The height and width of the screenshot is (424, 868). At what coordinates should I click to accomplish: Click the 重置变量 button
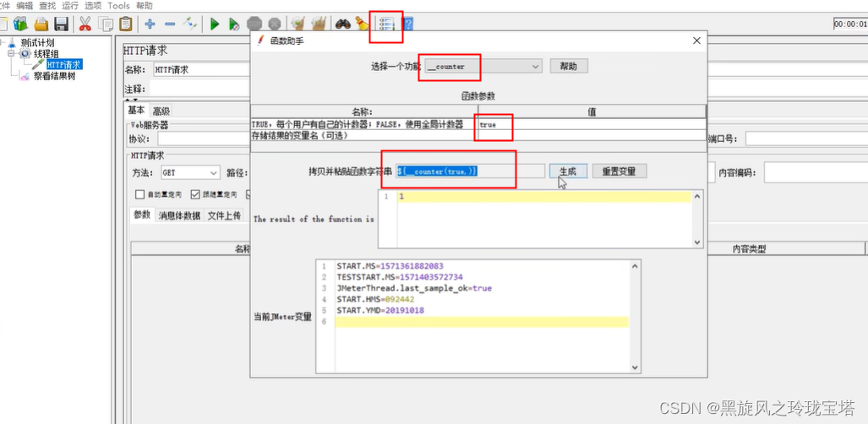[x=619, y=171]
